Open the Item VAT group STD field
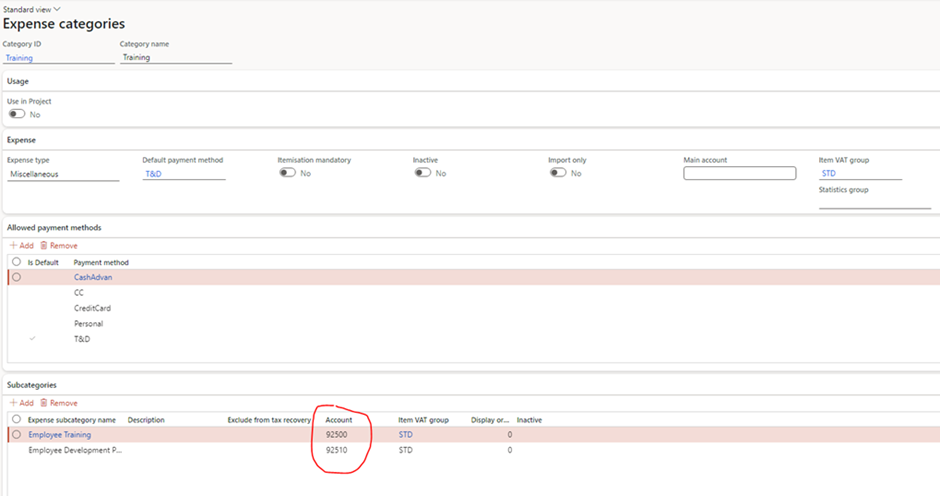The height and width of the screenshot is (496, 940). [x=860, y=173]
